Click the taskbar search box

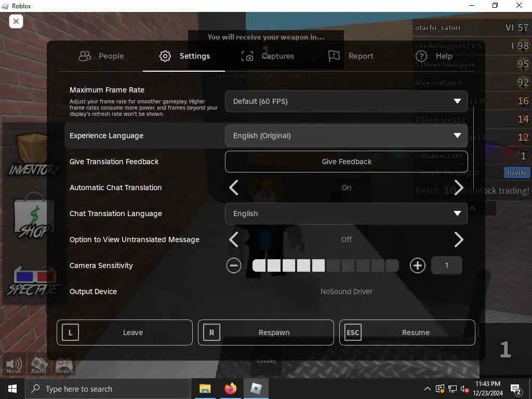(x=108, y=389)
